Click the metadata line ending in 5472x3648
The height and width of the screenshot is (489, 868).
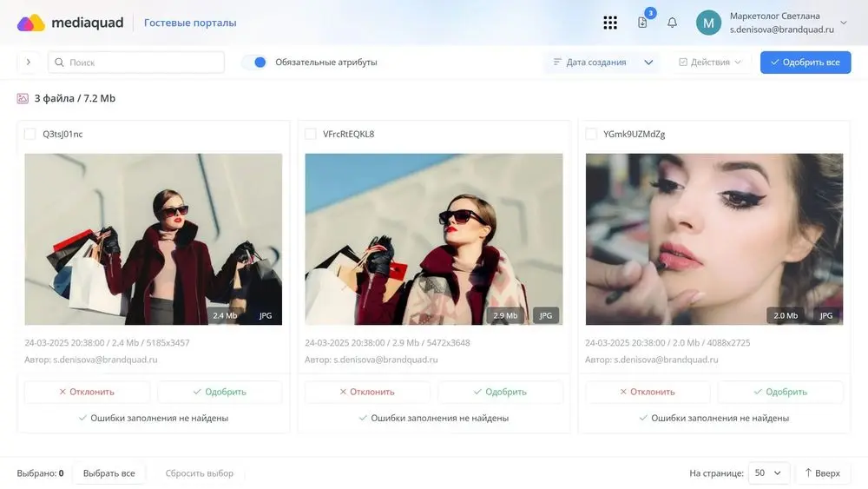[387, 343]
